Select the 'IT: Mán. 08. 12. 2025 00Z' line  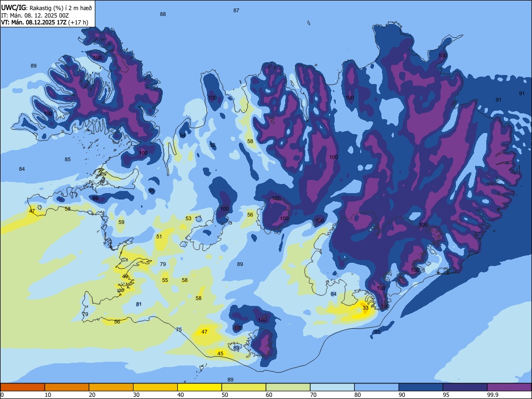tap(35, 15)
